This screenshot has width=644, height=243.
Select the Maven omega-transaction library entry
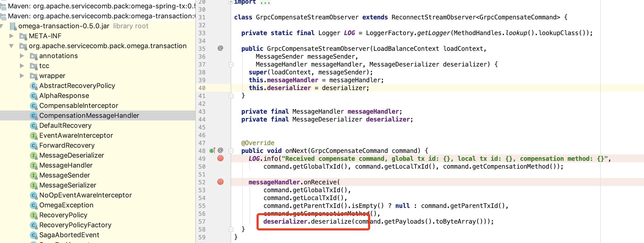pyautogui.click(x=98, y=16)
